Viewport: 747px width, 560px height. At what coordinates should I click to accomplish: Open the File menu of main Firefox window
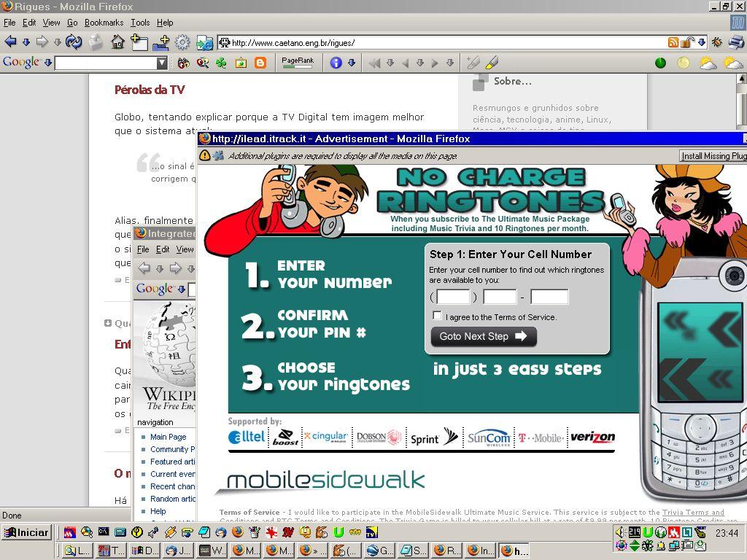pyautogui.click(x=9, y=23)
